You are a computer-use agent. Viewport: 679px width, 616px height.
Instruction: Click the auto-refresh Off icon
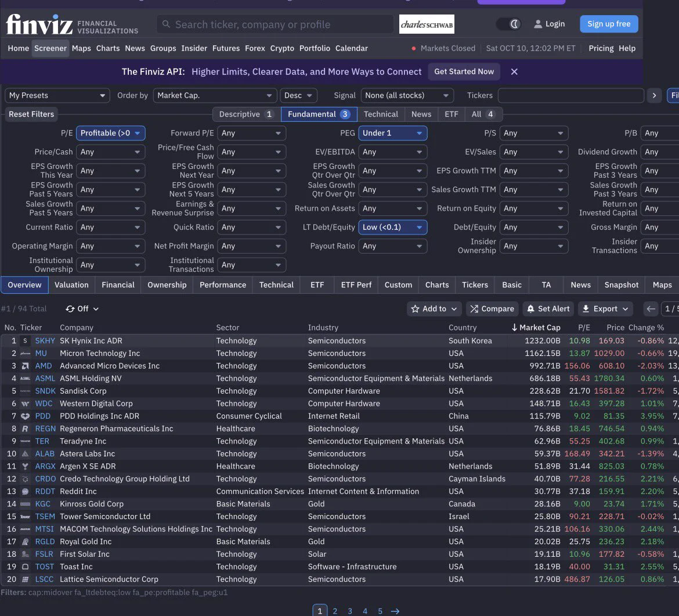tap(70, 308)
